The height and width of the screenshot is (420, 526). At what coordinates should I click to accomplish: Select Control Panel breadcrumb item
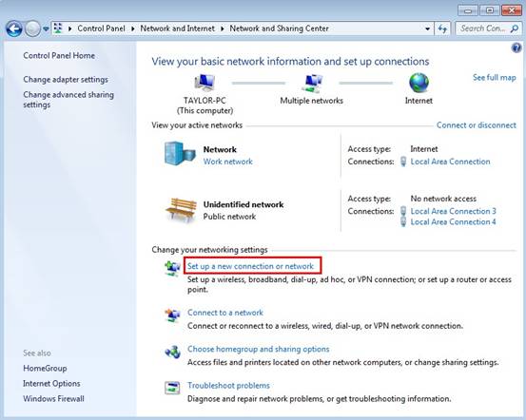[x=101, y=29]
